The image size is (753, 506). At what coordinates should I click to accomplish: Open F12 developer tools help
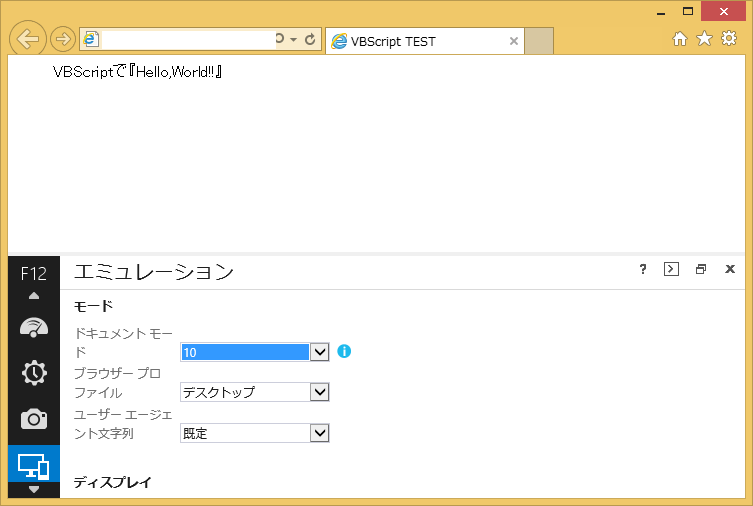pos(643,269)
